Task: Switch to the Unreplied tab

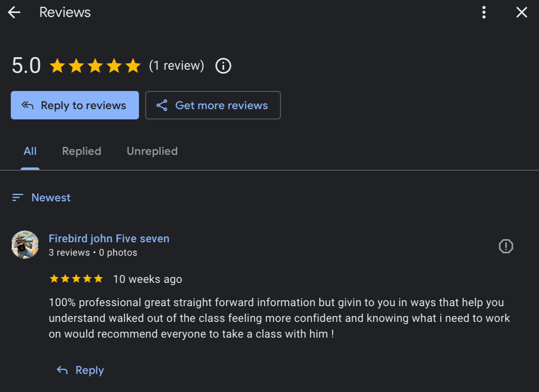Action: [x=152, y=151]
